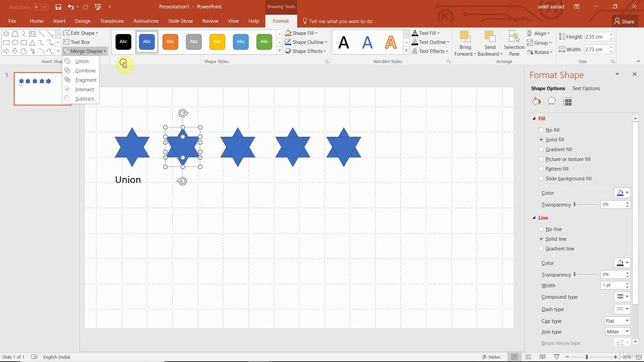Click the Save icon in title bar
The width and height of the screenshot is (644, 362).
coord(58,7)
